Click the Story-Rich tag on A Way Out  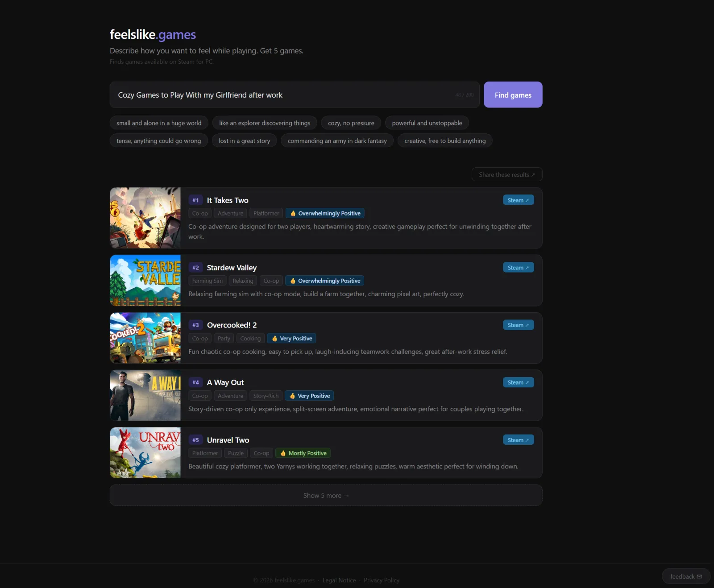click(266, 396)
